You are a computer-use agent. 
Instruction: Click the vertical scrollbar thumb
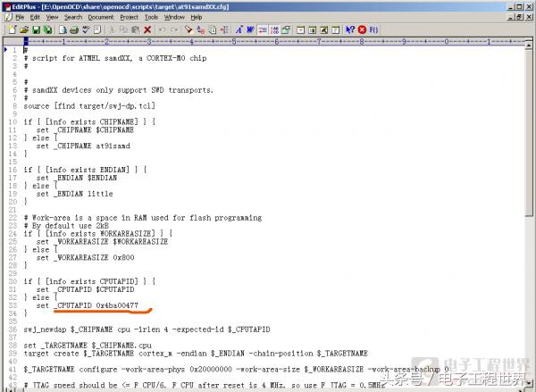pyautogui.click(x=529, y=132)
